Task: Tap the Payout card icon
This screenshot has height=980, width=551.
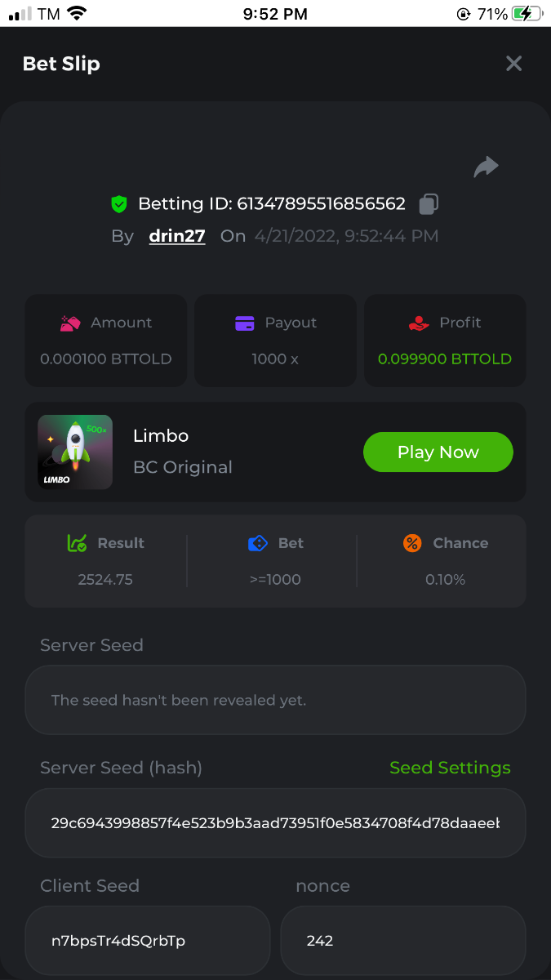Action: pos(245,323)
